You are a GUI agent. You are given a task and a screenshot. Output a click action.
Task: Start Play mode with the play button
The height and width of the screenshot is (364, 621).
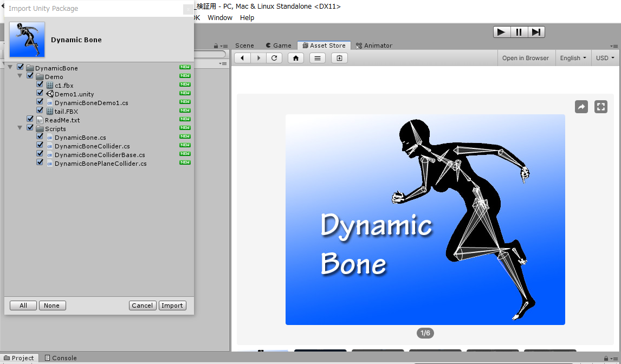[501, 32]
